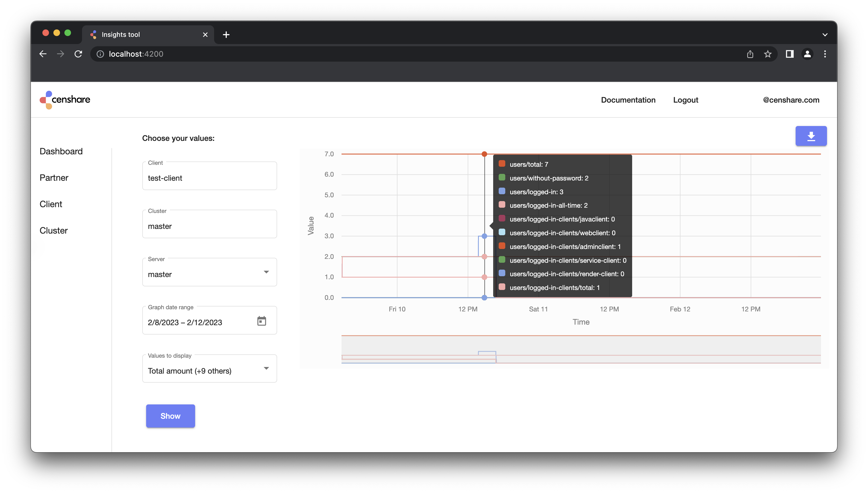Open the date range calendar picker
The image size is (868, 493).
[x=261, y=321]
